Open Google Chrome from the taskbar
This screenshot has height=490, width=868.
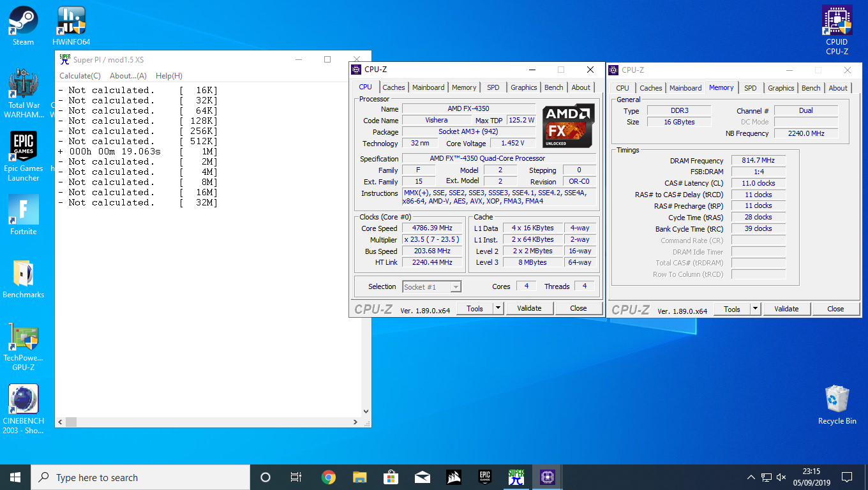329,477
